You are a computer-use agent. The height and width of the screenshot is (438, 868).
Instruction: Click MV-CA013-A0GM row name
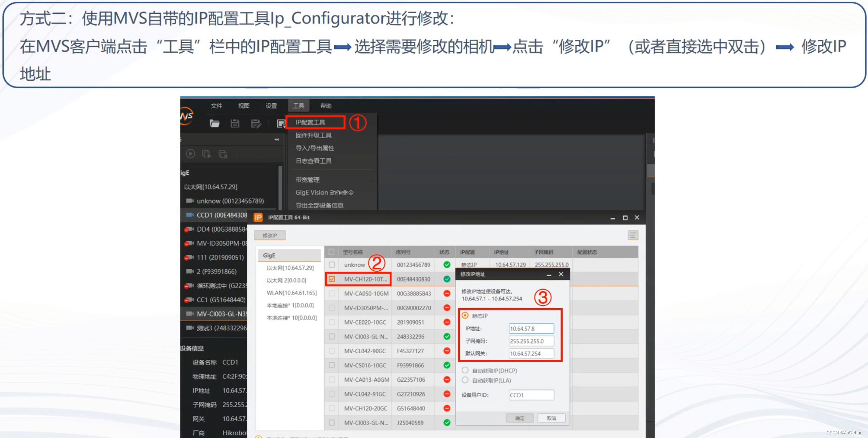[x=366, y=380]
